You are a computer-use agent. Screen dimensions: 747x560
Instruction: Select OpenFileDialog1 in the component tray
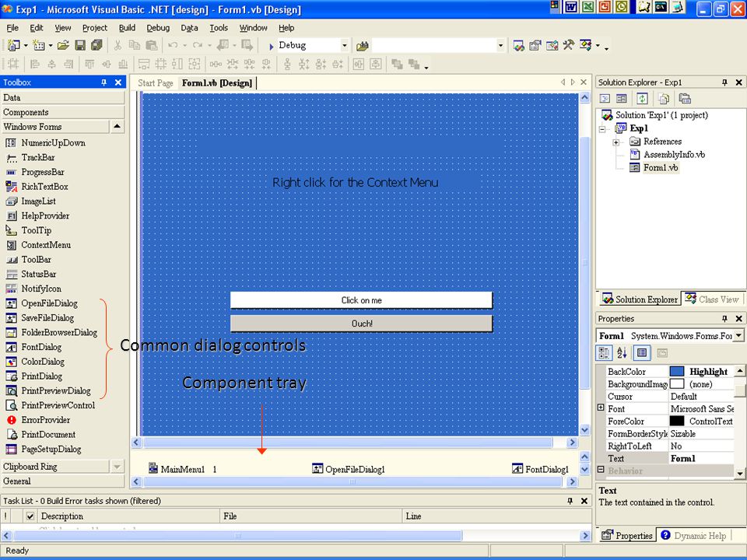pyautogui.click(x=349, y=469)
